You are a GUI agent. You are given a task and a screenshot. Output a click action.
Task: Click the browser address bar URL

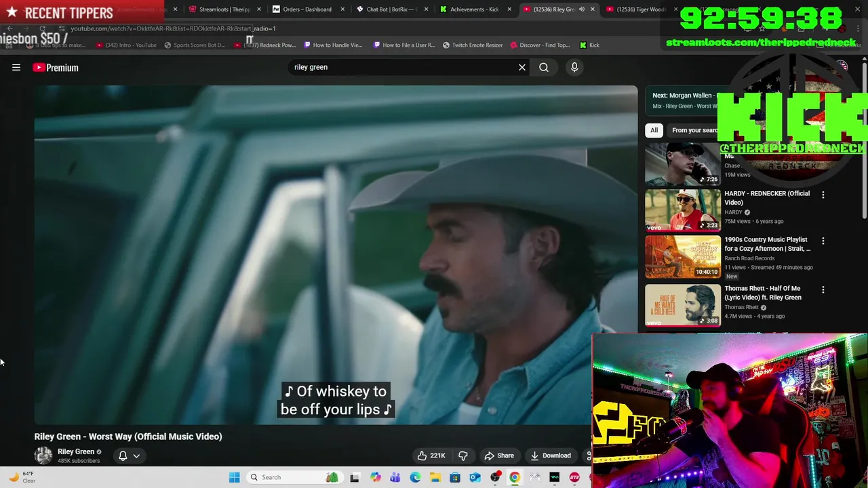tap(173, 28)
